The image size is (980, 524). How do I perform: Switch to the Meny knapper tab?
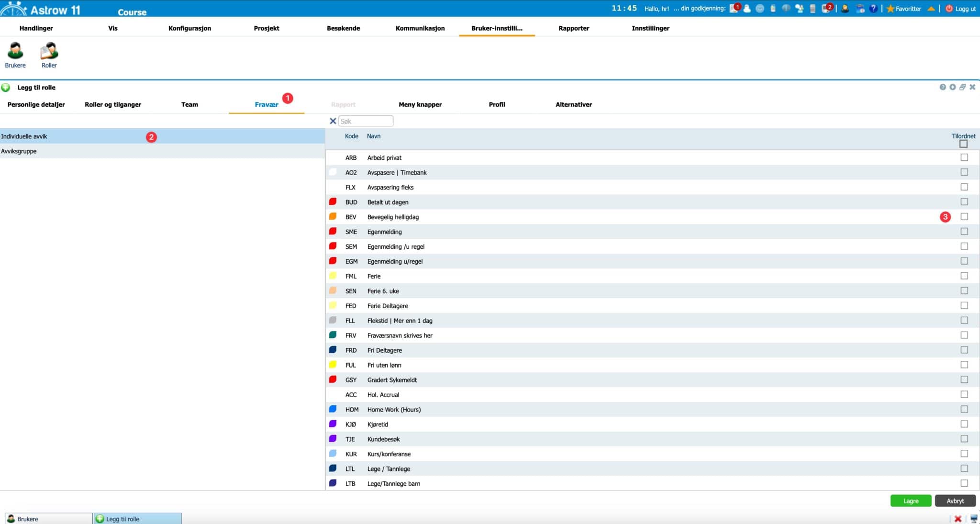[x=420, y=104]
